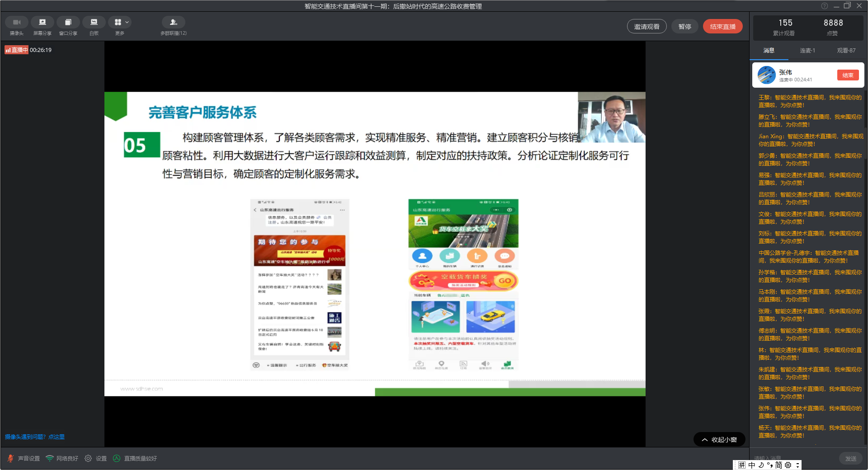This screenshot has width=868, height=470.
Task: Click the network status wifi icon
Action: (50, 458)
